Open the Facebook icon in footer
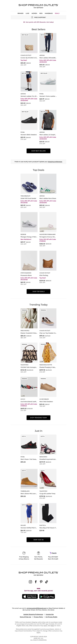The width and height of the screenshot is (77, 644). pyautogui.click(x=36, y=582)
